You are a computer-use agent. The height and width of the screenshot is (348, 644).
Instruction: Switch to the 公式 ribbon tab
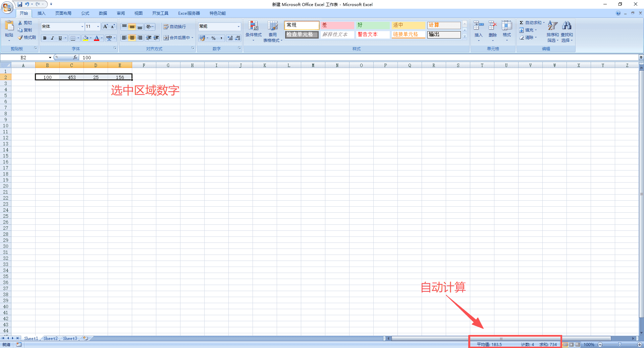[x=85, y=13]
